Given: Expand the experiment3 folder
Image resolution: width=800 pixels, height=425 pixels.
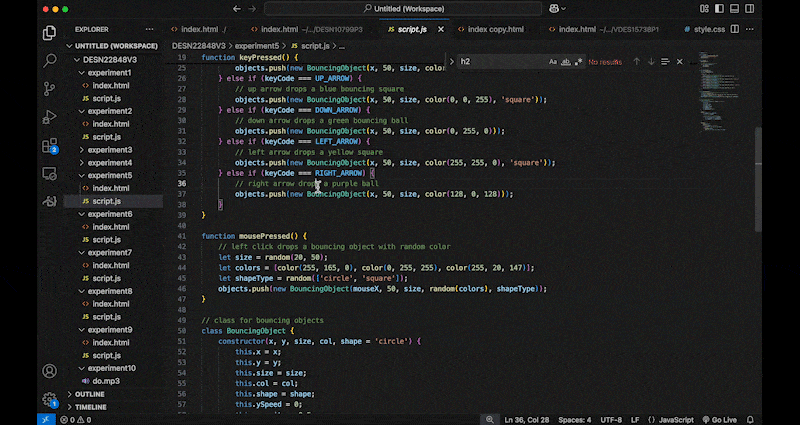Looking at the screenshot, I should [109, 150].
